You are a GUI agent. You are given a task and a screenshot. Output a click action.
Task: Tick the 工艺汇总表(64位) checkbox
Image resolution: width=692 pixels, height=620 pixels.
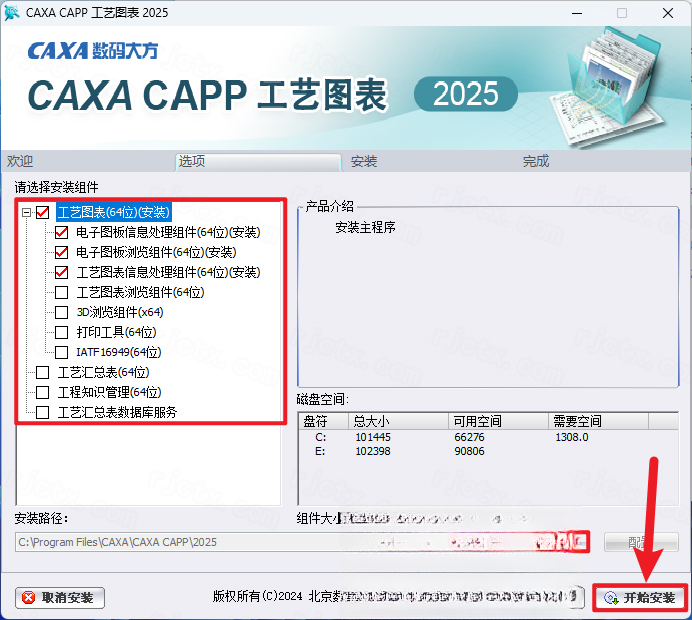click(42, 372)
